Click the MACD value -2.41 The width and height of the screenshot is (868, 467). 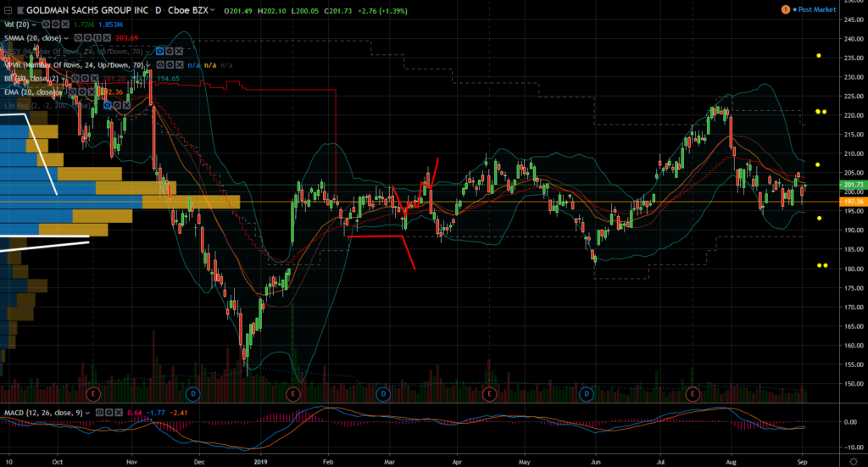point(178,413)
